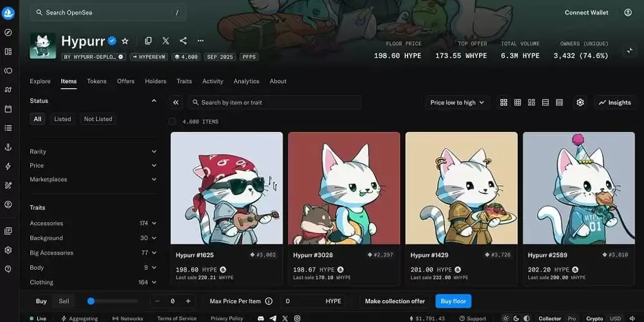Open the items view settings gear
This screenshot has height=322, width=644.
580,102
